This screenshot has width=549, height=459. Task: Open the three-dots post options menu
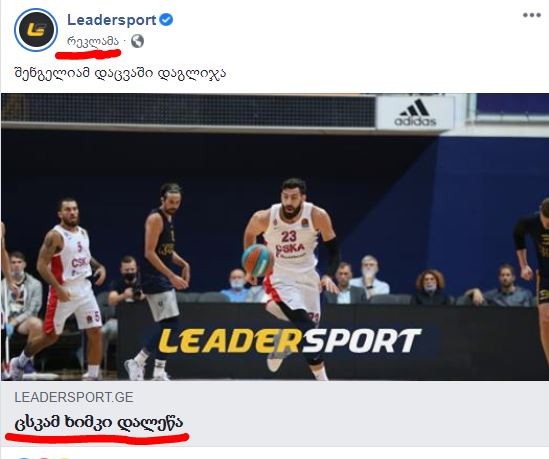[x=532, y=15]
